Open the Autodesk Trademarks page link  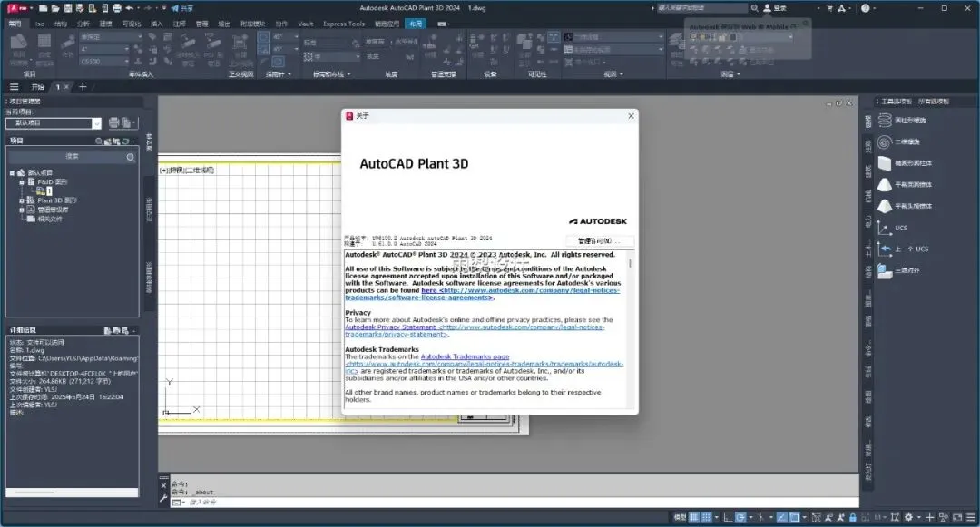(x=465, y=357)
